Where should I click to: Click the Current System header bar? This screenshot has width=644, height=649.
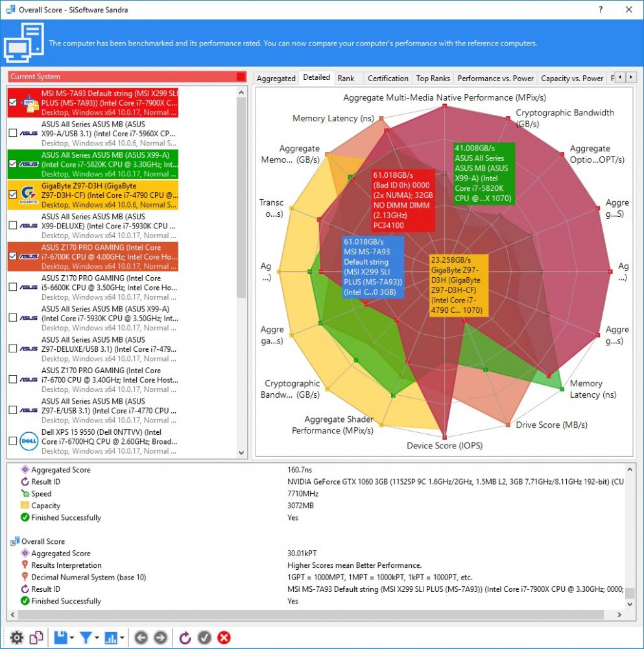pyautogui.click(x=127, y=77)
